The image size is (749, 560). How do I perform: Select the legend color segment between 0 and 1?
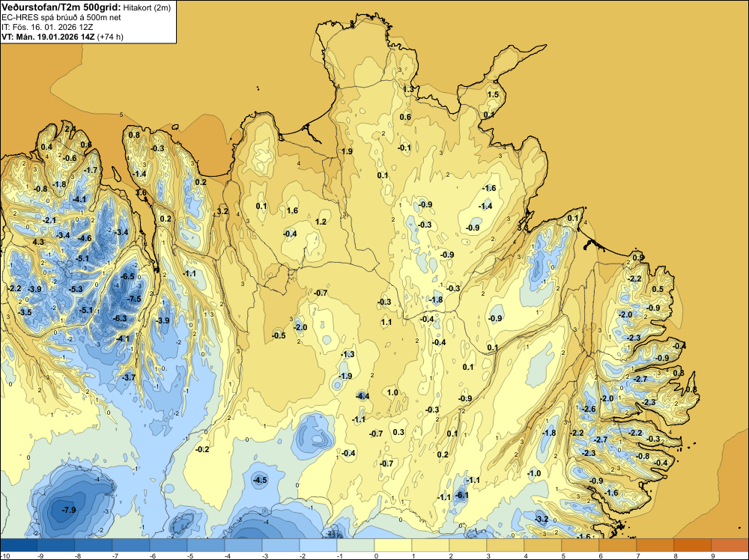coord(392,545)
